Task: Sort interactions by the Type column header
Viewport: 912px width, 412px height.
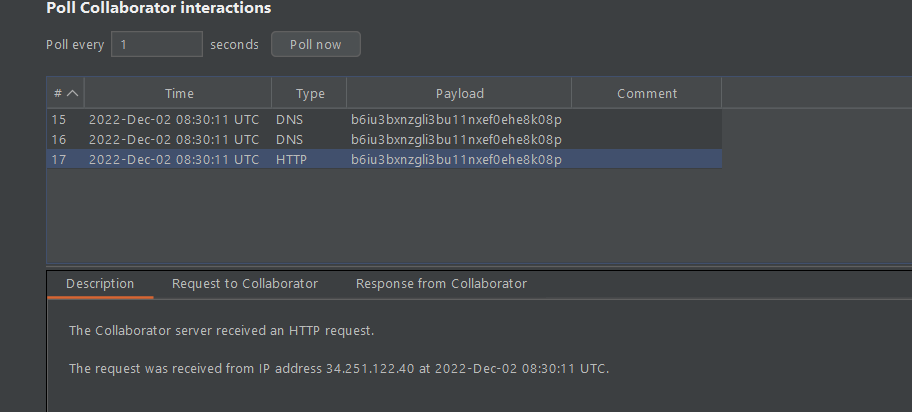Action: (310, 93)
